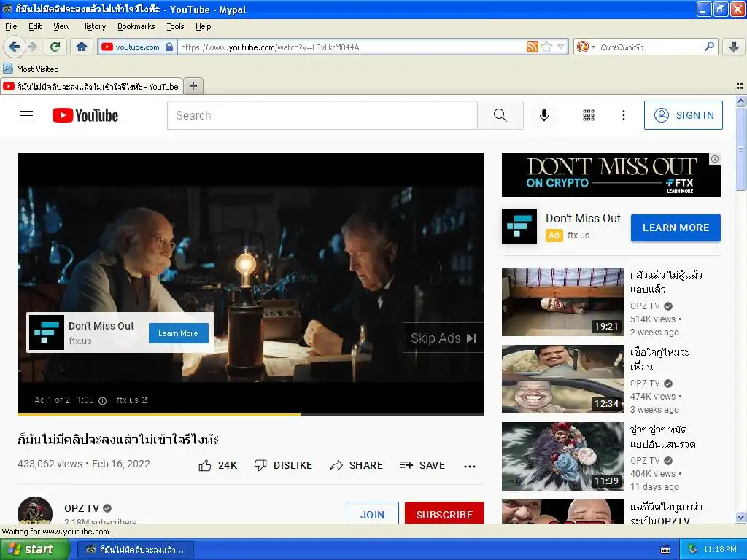This screenshot has width=747, height=560.
Task: Reload the current page
Action: click(x=55, y=47)
